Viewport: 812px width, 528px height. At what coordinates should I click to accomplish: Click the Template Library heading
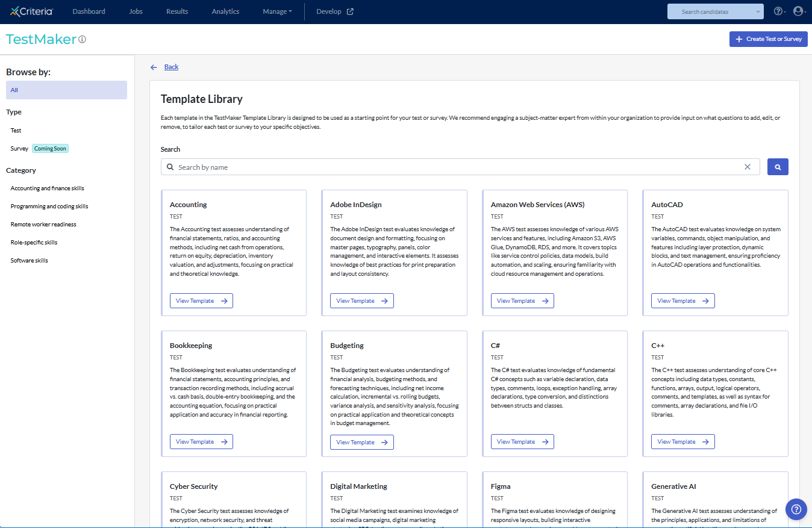coord(202,99)
